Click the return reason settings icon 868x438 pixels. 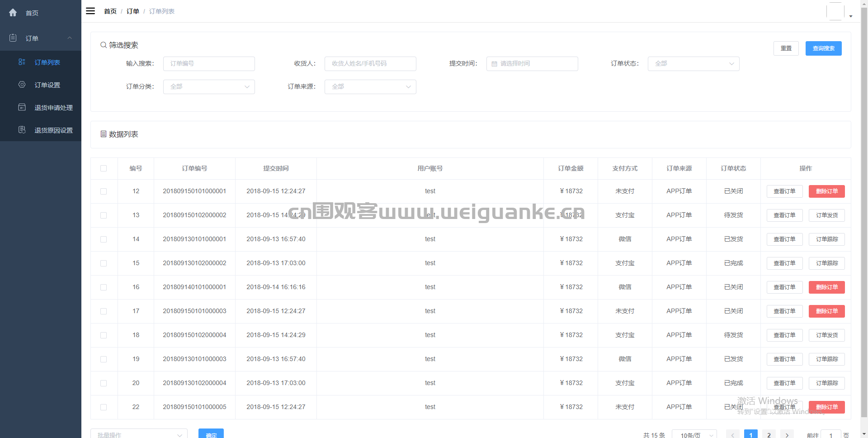click(22, 130)
